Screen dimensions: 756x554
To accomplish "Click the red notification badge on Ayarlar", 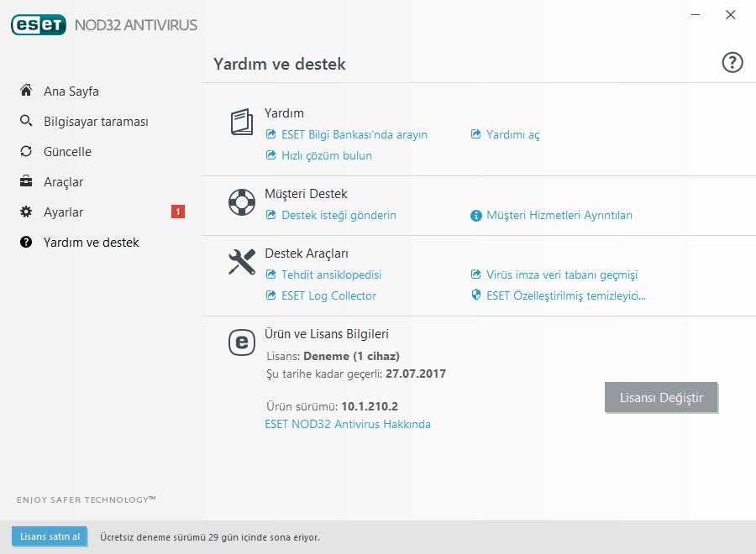I will 178,212.
